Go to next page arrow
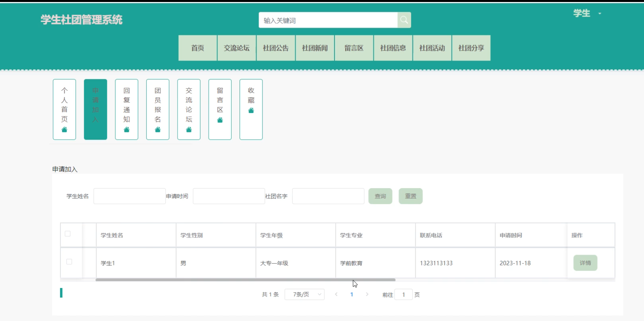644x321 pixels. pyautogui.click(x=367, y=294)
